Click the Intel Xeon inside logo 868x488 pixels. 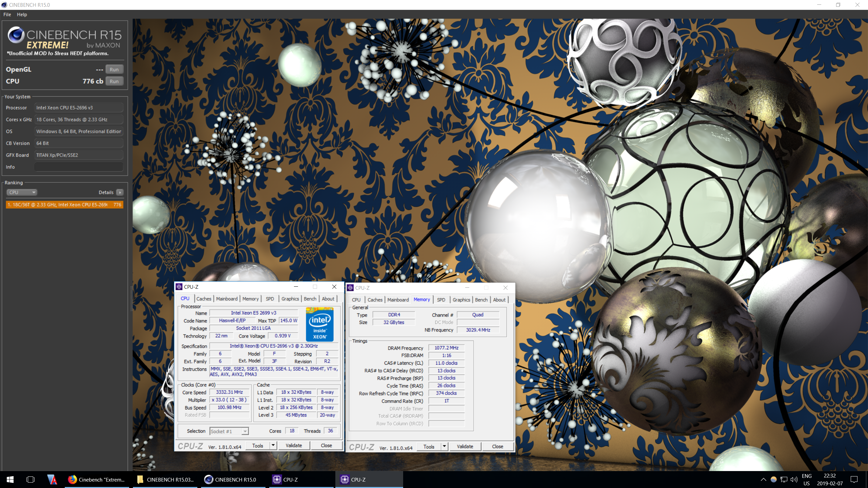[319, 324]
